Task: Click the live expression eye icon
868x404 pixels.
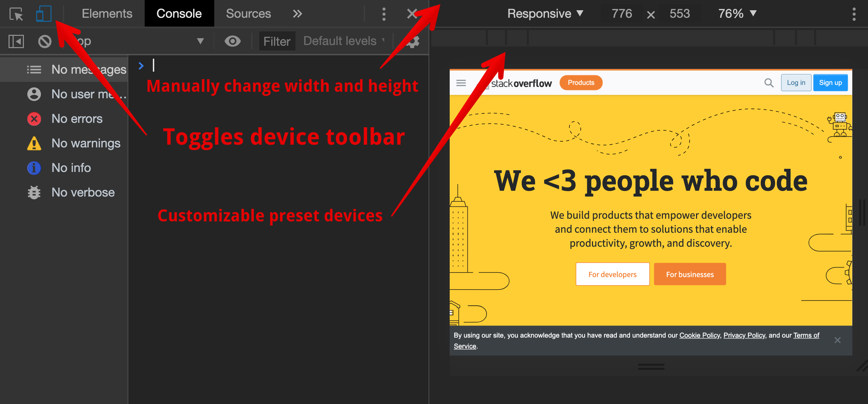Action: pyautogui.click(x=233, y=41)
